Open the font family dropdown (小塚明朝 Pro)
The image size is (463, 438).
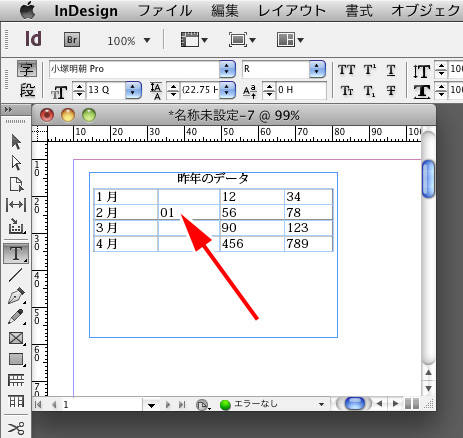(228, 69)
